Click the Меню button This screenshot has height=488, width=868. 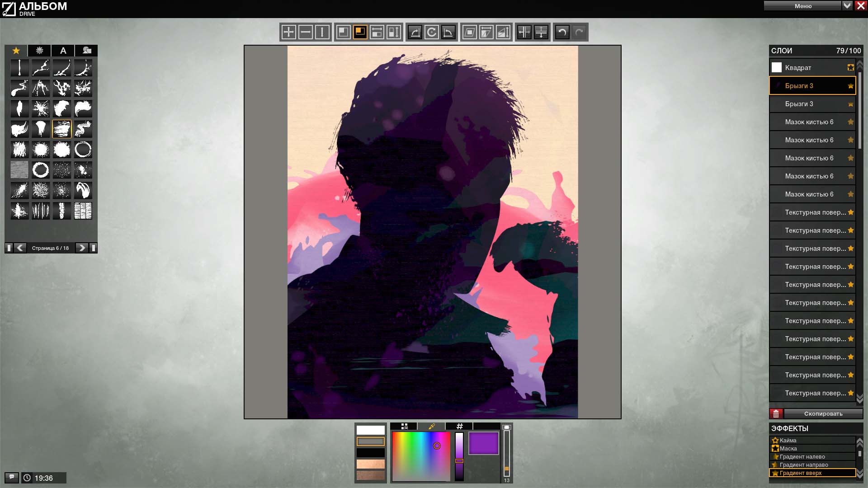(x=803, y=6)
